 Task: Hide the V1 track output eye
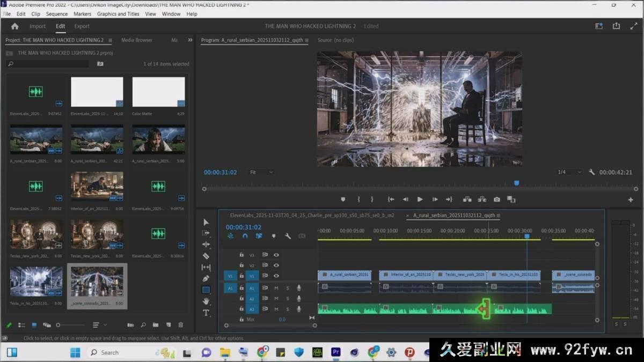click(276, 276)
